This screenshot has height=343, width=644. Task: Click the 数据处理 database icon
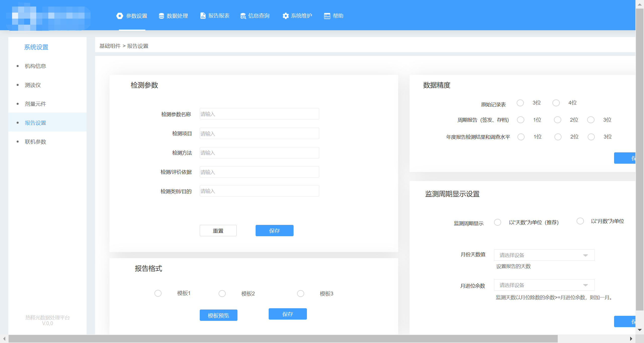pos(162,16)
